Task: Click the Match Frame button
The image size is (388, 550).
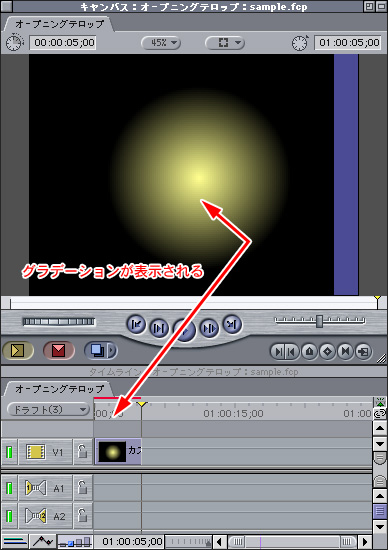Action: (363, 351)
